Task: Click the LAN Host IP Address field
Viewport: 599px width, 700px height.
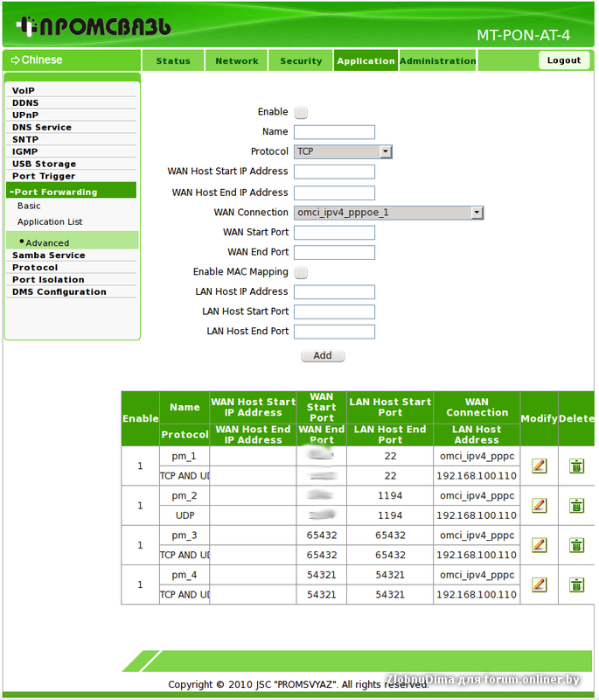Action: coord(335,292)
